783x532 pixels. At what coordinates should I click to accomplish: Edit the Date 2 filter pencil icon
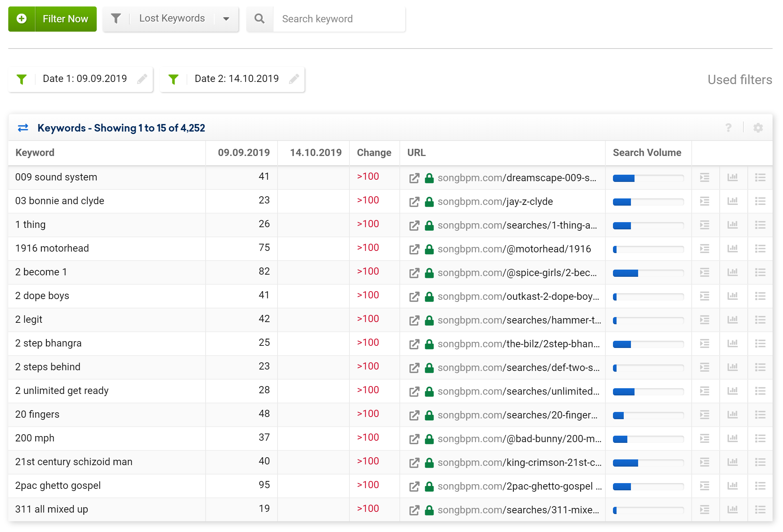point(294,79)
